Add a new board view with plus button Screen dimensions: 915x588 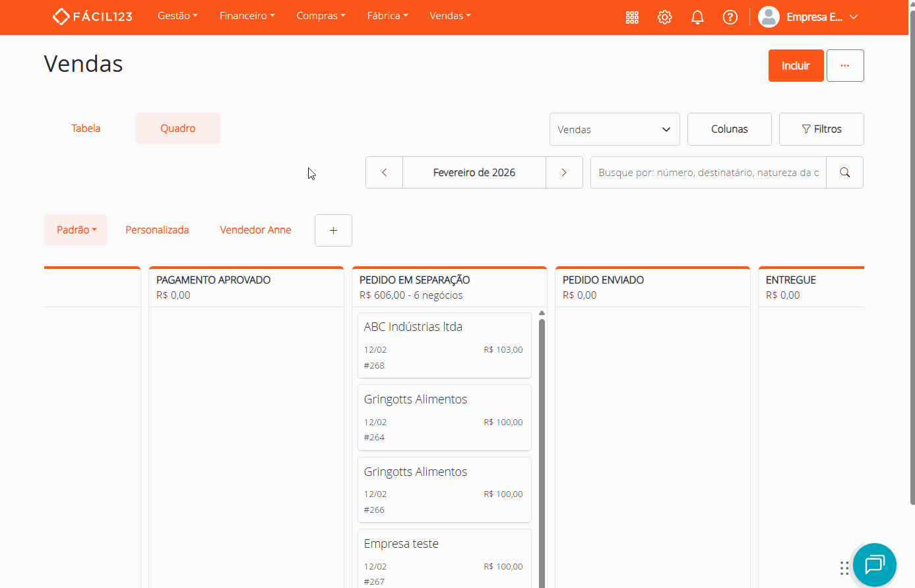click(333, 230)
